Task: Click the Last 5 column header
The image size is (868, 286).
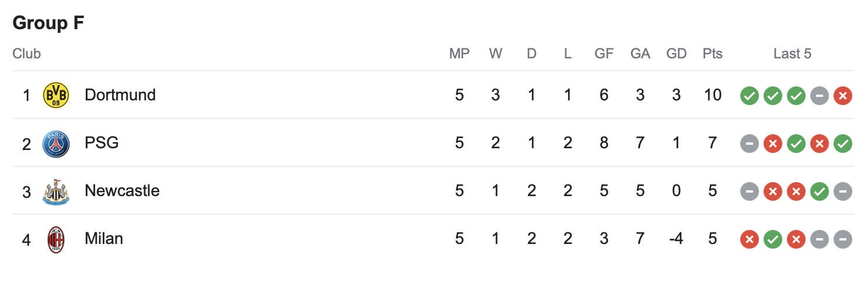Action: pos(792,54)
